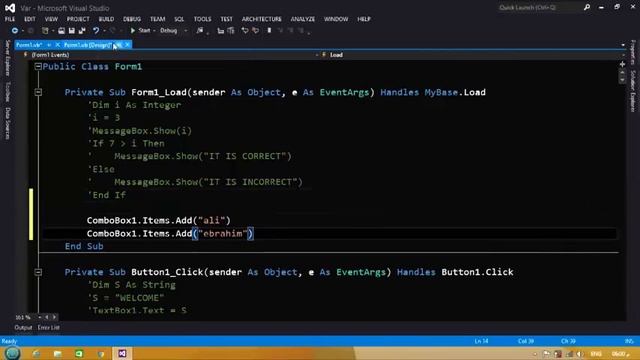This screenshot has height=360, width=640.
Task: Open the TEST menu
Action: pyautogui.click(x=227, y=19)
